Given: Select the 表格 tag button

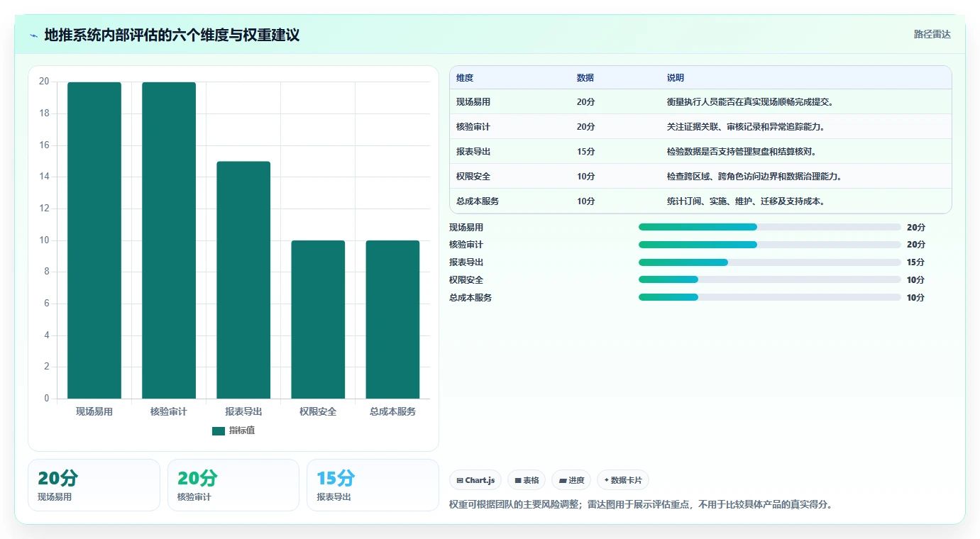Looking at the screenshot, I should (x=527, y=480).
